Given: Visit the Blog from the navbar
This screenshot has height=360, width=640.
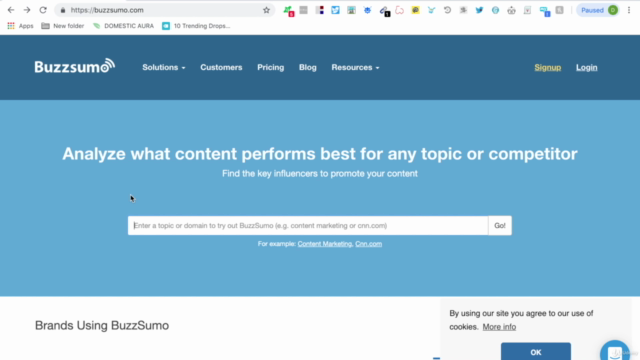Looking at the screenshot, I should coord(308,67).
